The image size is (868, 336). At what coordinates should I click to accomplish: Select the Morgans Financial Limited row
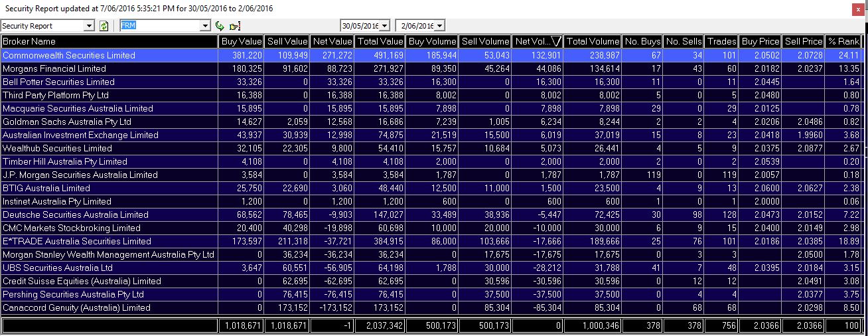pyautogui.click(x=432, y=68)
